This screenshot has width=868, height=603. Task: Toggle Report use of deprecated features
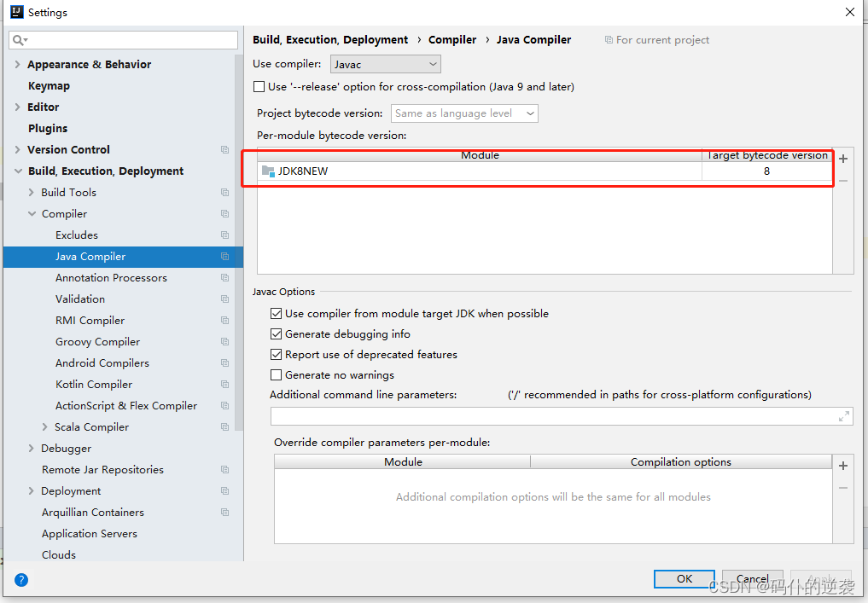[276, 355]
